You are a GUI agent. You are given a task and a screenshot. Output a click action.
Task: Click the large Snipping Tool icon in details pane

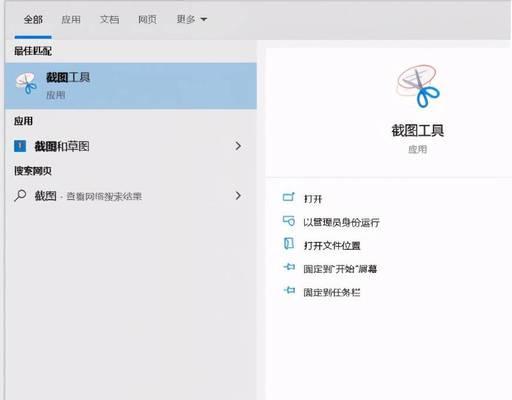coord(417,86)
